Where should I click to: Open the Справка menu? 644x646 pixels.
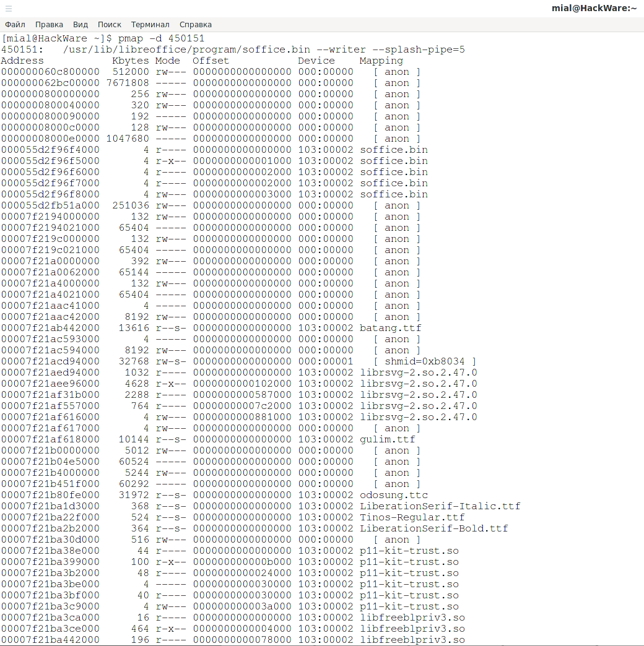click(x=195, y=25)
